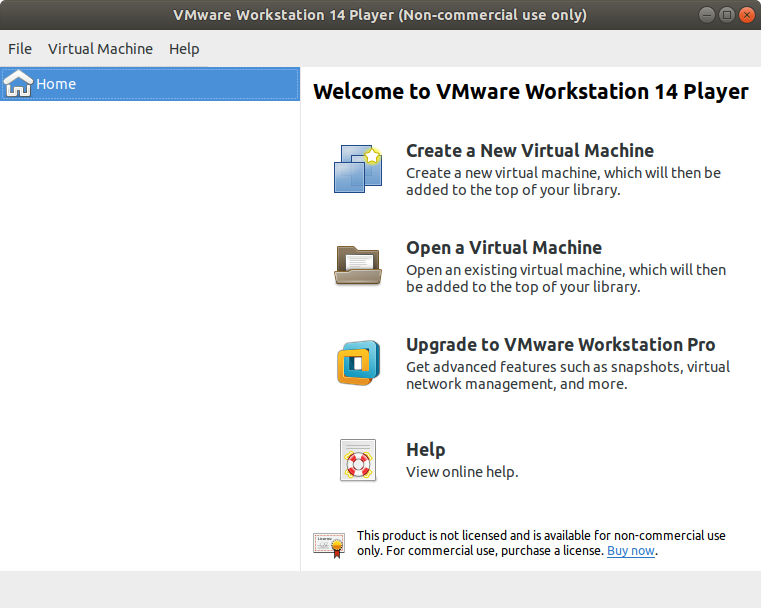
Task: Click the Open a Virtual Machine folder icon
Action: click(x=358, y=265)
